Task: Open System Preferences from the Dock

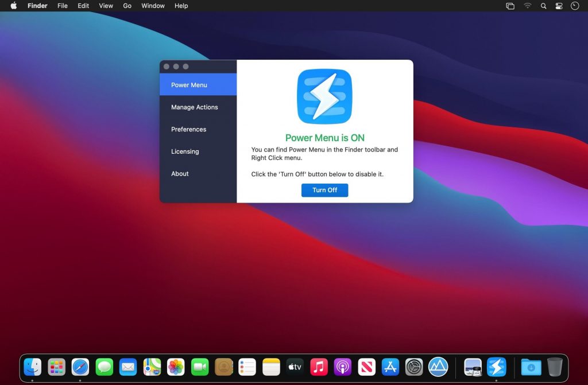Action: (414, 367)
